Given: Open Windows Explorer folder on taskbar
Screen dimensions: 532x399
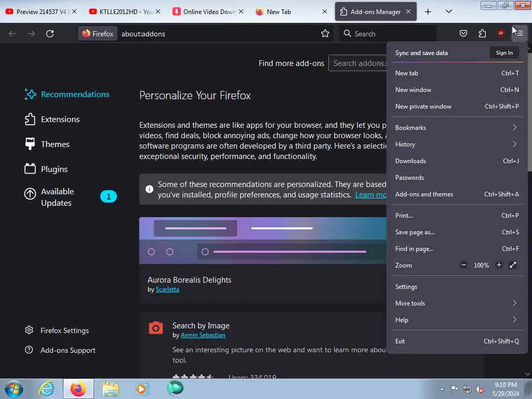Looking at the screenshot, I should 111,389.
